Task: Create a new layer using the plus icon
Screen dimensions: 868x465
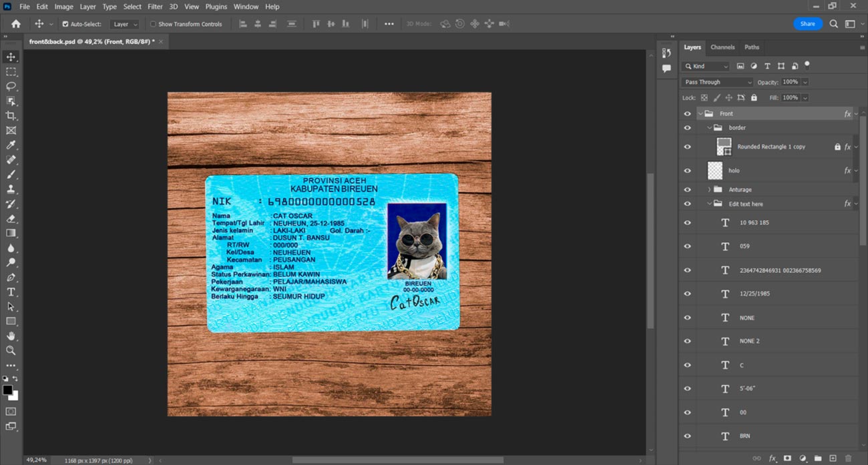Action: (833, 458)
